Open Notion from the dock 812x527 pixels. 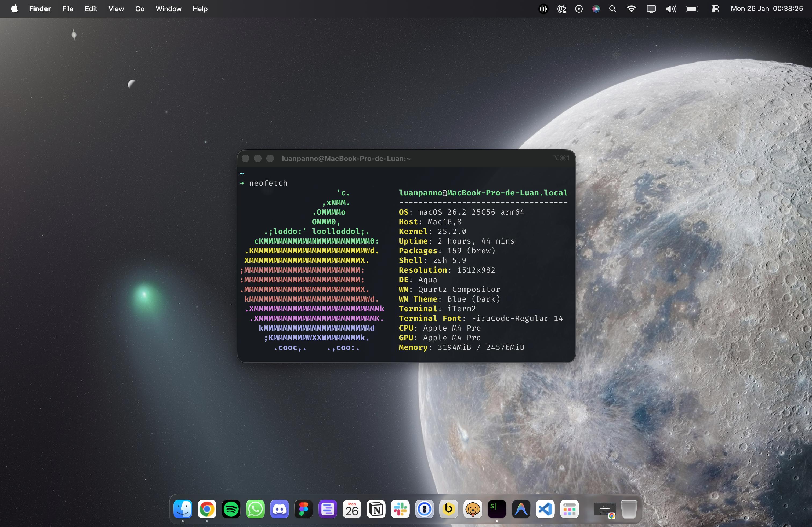pos(376,509)
